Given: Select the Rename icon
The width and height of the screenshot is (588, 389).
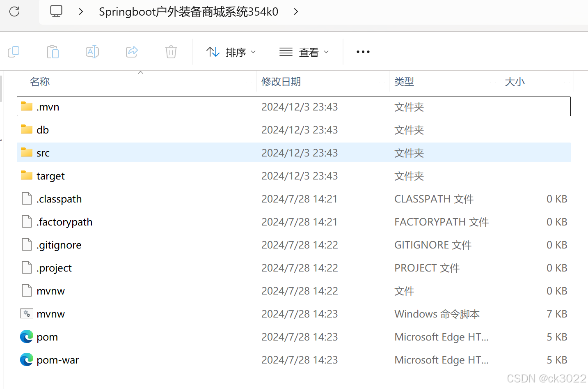Looking at the screenshot, I should coord(92,52).
